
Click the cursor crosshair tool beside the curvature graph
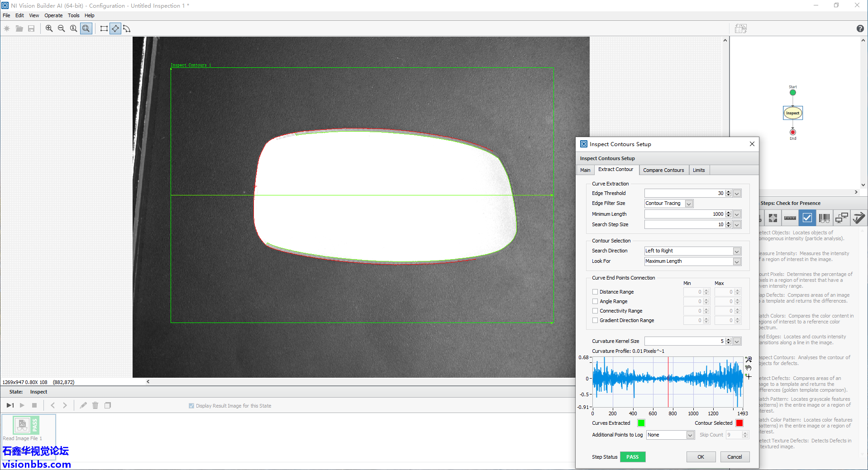click(x=749, y=376)
